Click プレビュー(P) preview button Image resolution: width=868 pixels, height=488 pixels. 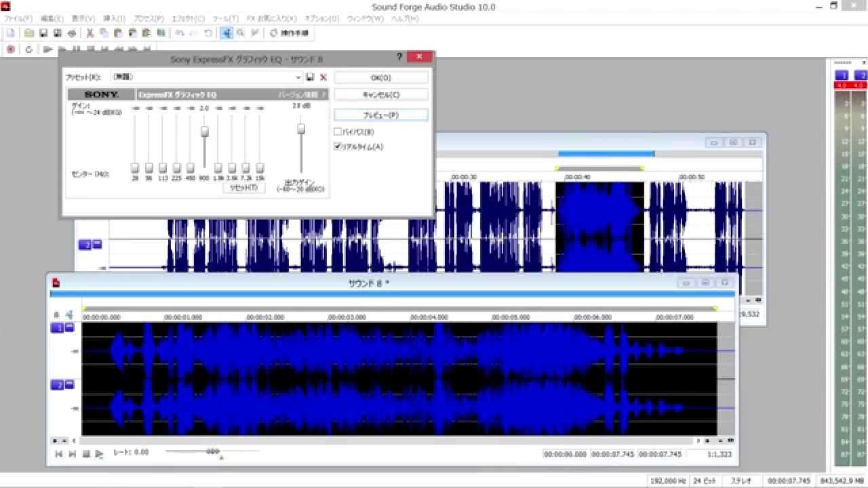click(381, 115)
